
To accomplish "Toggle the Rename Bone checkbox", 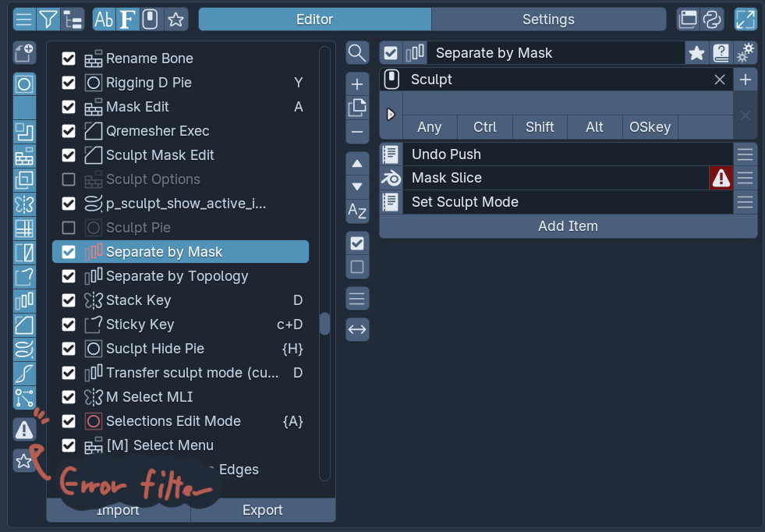I will (x=69, y=59).
